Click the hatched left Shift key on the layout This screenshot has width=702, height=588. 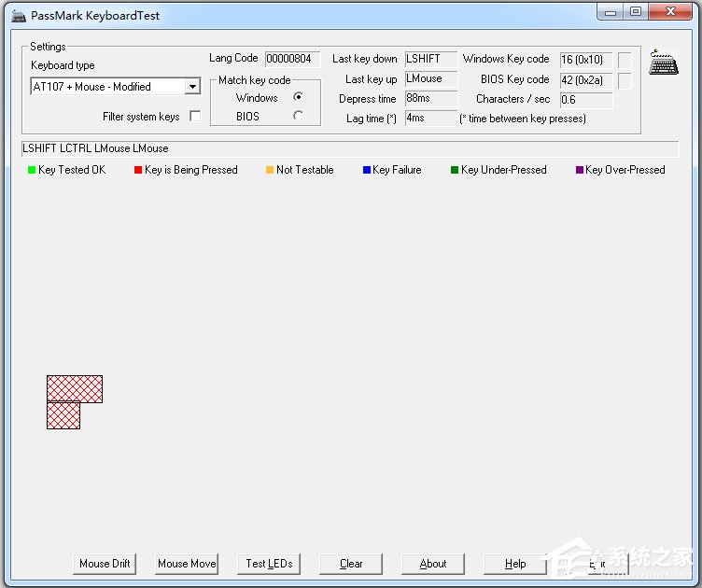click(75, 388)
